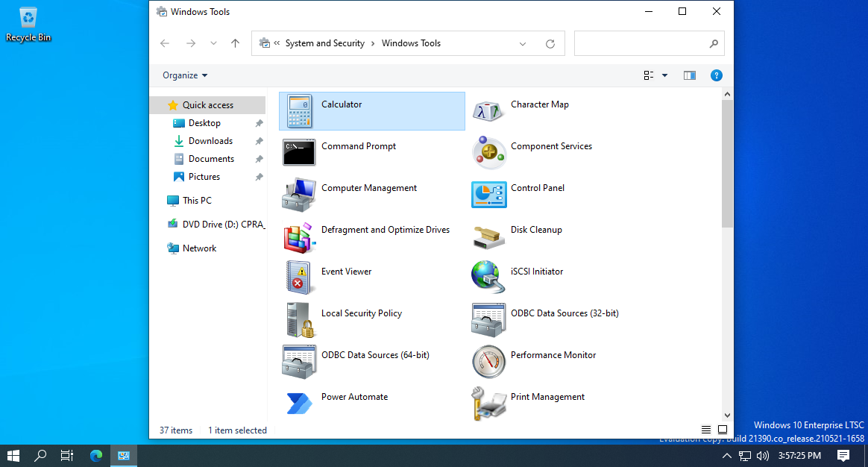Screen dimensions: 868x467
Task: Click the scrollbar up arrow
Action: pyautogui.click(x=727, y=94)
